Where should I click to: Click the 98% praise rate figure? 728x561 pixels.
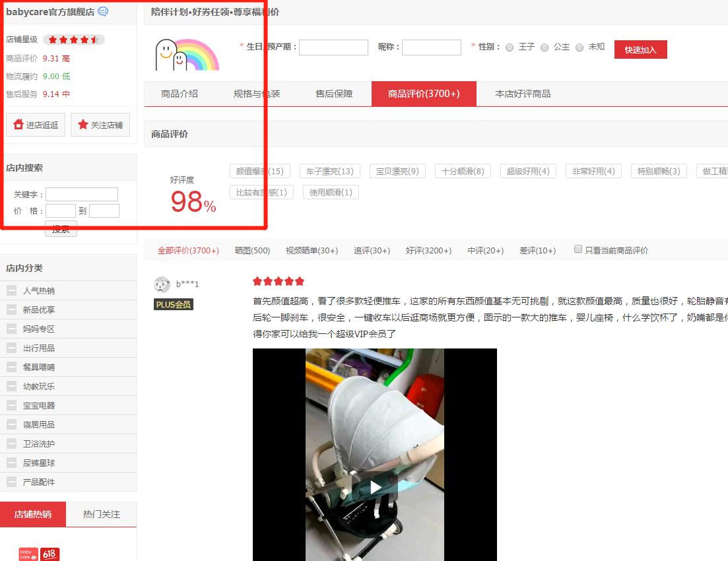191,202
